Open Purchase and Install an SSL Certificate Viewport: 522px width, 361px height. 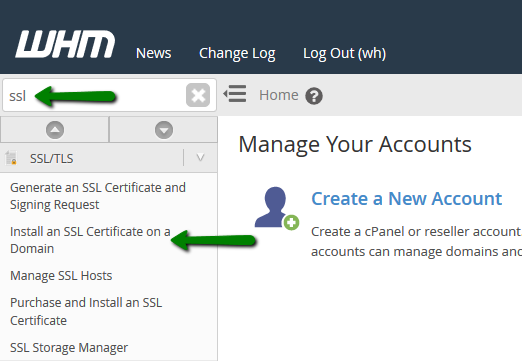point(86,311)
